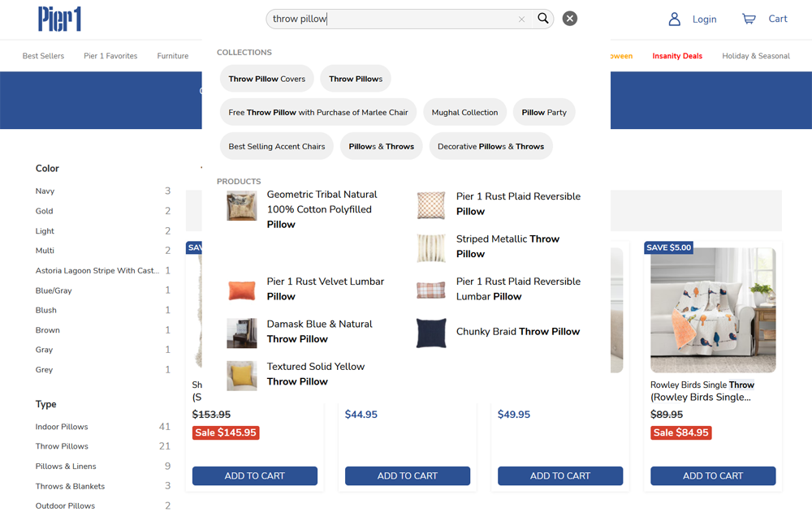Add the $44.95 item to cart
This screenshot has height=516, width=812.
click(x=408, y=475)
